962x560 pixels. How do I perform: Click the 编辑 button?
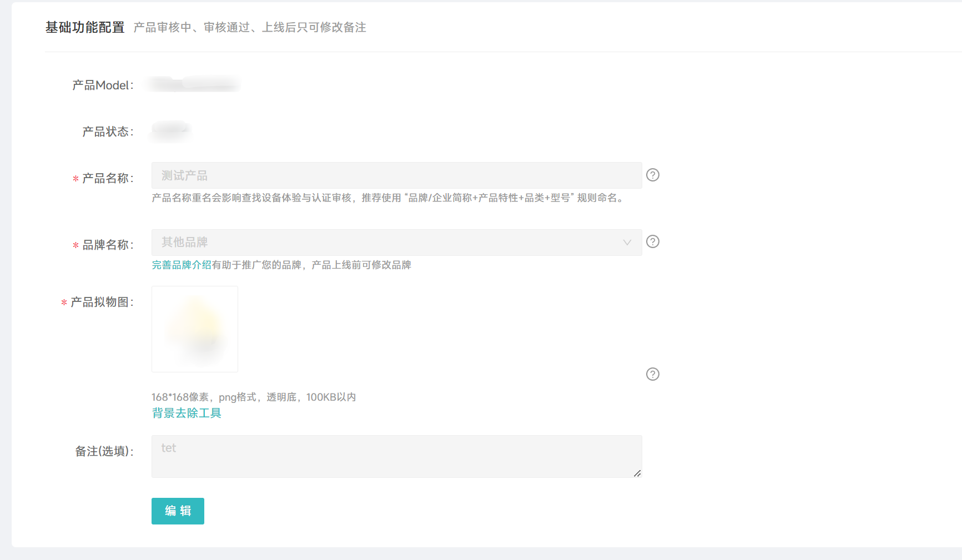[x=178, y=511]
